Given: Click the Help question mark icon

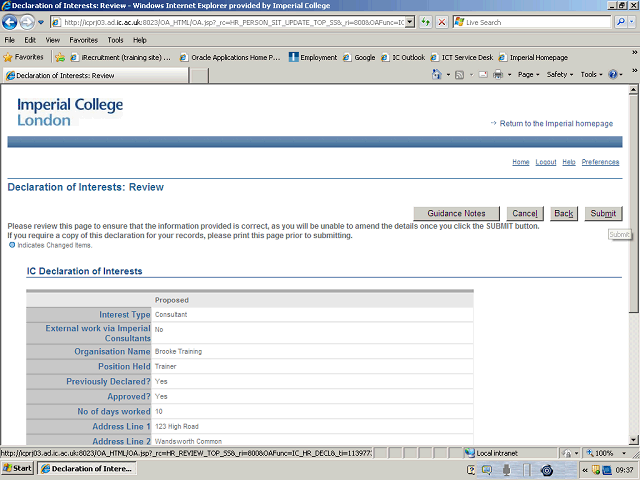Looking at the screenshot, I should coord(612,75).
